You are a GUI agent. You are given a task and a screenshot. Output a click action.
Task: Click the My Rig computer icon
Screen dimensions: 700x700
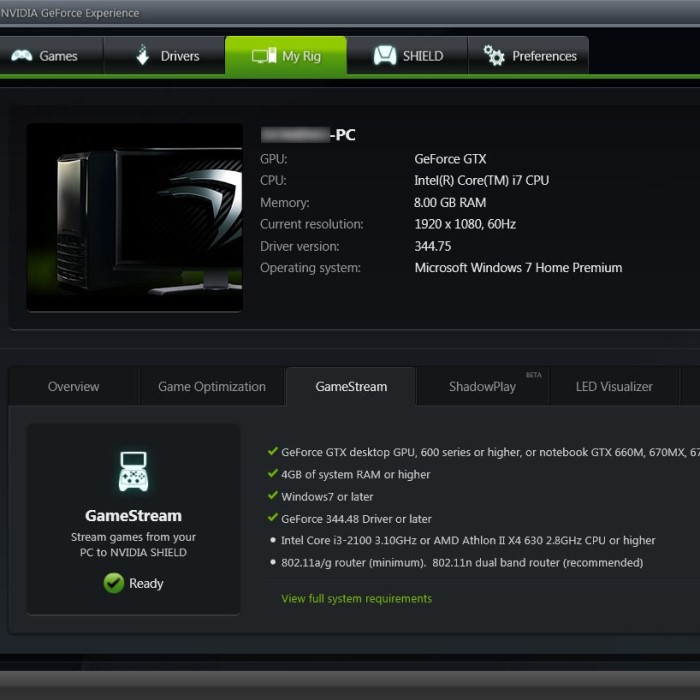pyautogui.click(x=264, y=56)
